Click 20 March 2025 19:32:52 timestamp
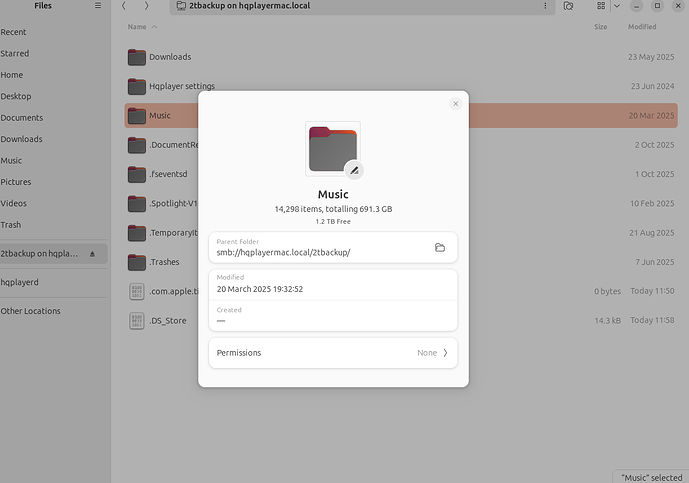Screen dimensions: 689x483 [x=260, y=289]
